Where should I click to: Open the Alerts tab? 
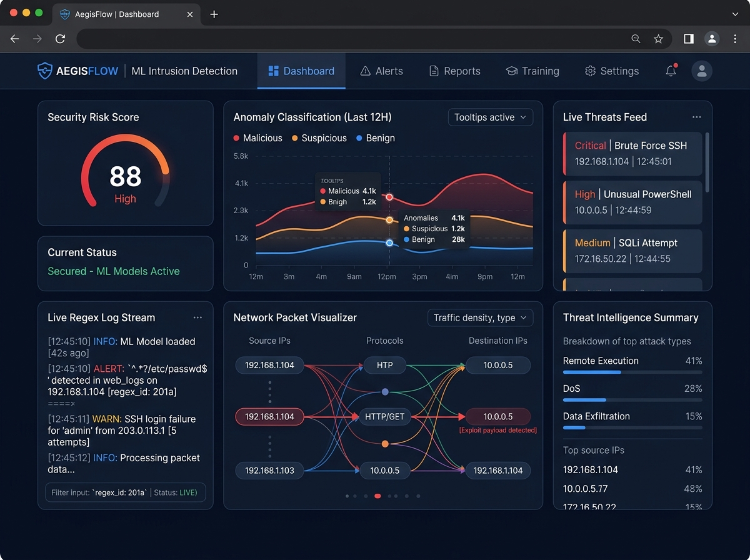point(382,71)
